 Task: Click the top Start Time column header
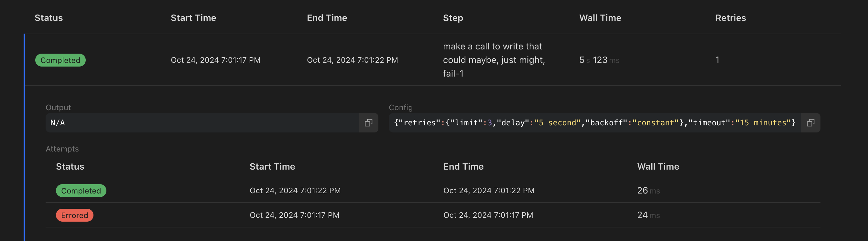[x=193, y=18]
